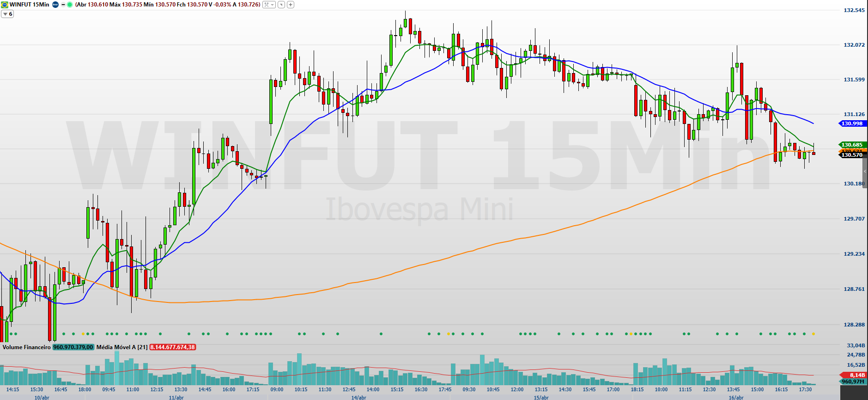Click the Brazil flag icon beside WINFUT
This screenshot has width=868, height=400.
coord(5,5)
